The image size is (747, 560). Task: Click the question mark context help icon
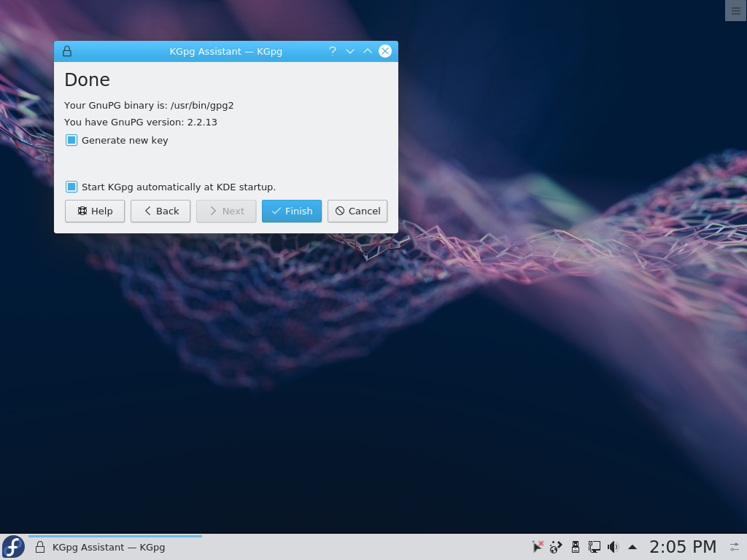pos(333,51)
